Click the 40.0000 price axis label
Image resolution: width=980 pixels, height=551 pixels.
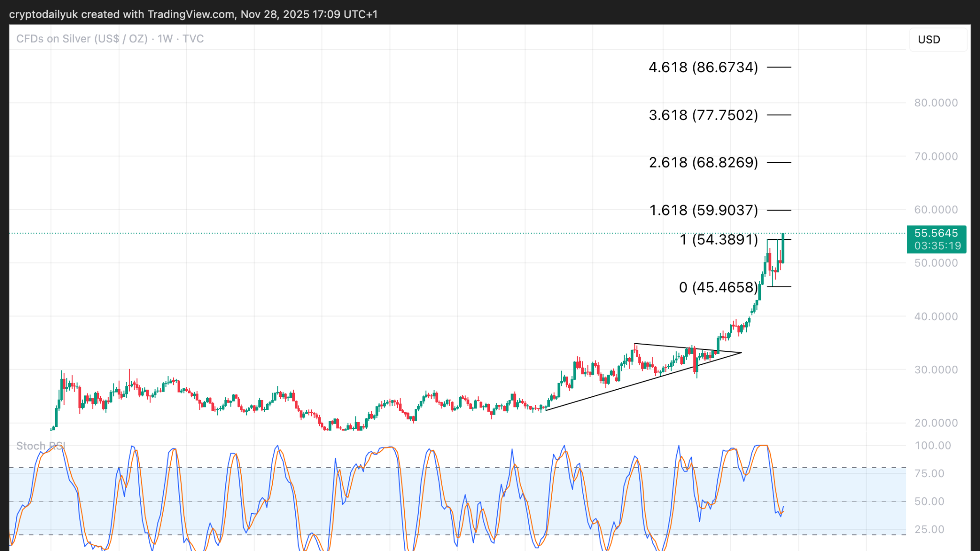(935, 316)
